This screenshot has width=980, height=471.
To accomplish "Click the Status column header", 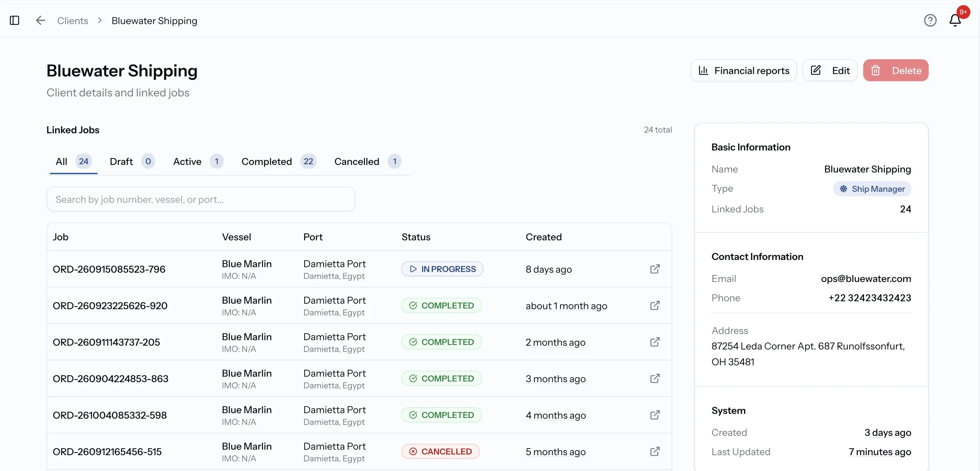I will pyautogui.click(x=416, y=237).
